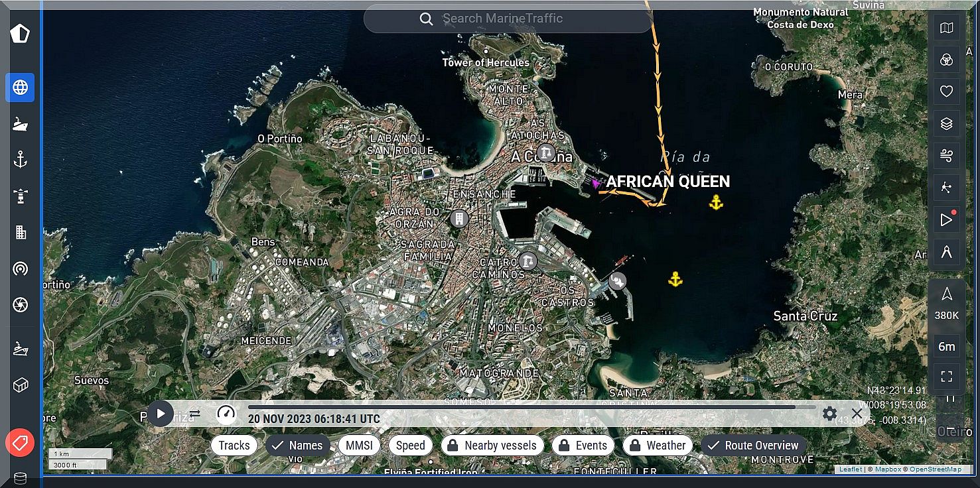Image resolution: width=980 pixels, height=488 pixels.
Task: Toggle the Route Overview option
Action: tap(753, 446)
